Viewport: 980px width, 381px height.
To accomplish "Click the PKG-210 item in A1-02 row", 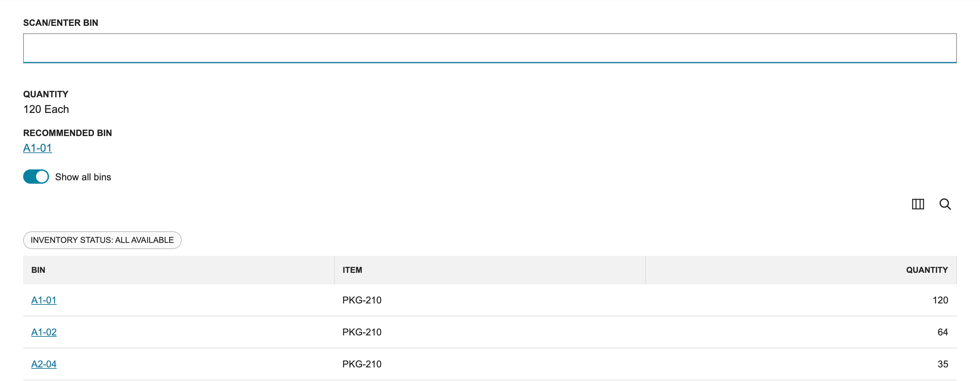I will pyautogui.click(x=362, y=332).
